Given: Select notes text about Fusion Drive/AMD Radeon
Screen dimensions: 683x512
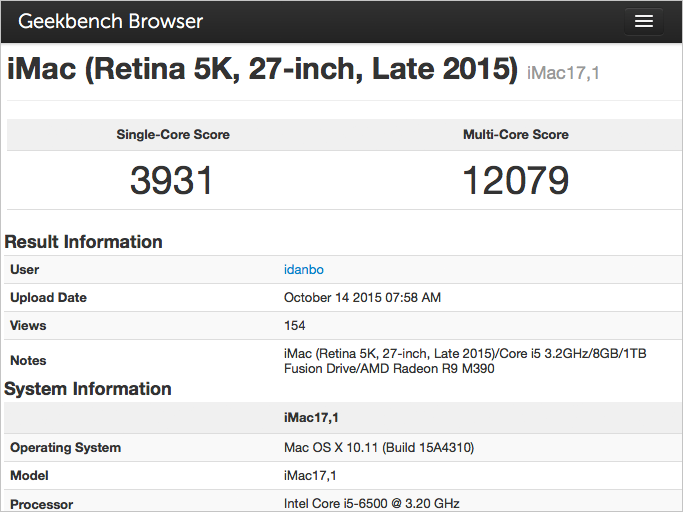Looking at the screenshot, I should click(x=465, y=361).
